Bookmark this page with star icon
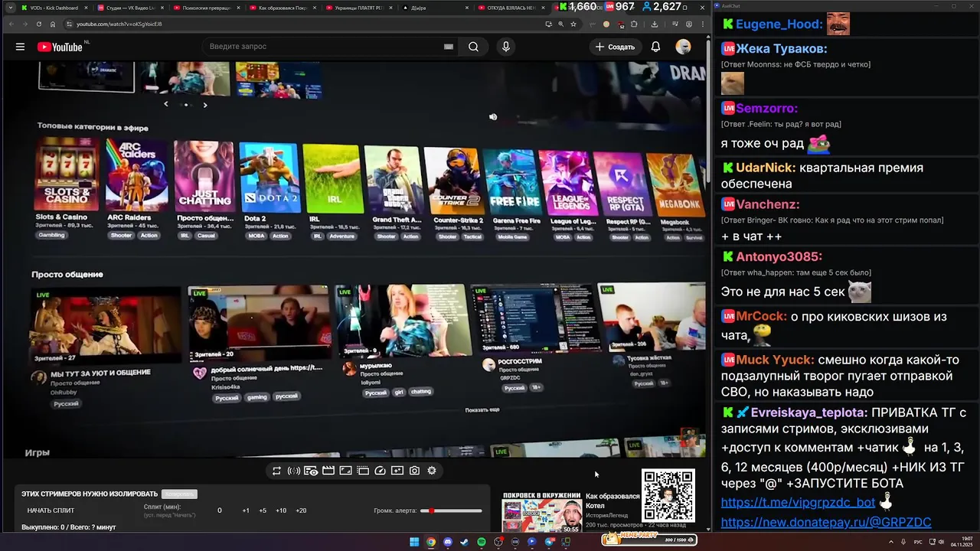 click(573, 24)
